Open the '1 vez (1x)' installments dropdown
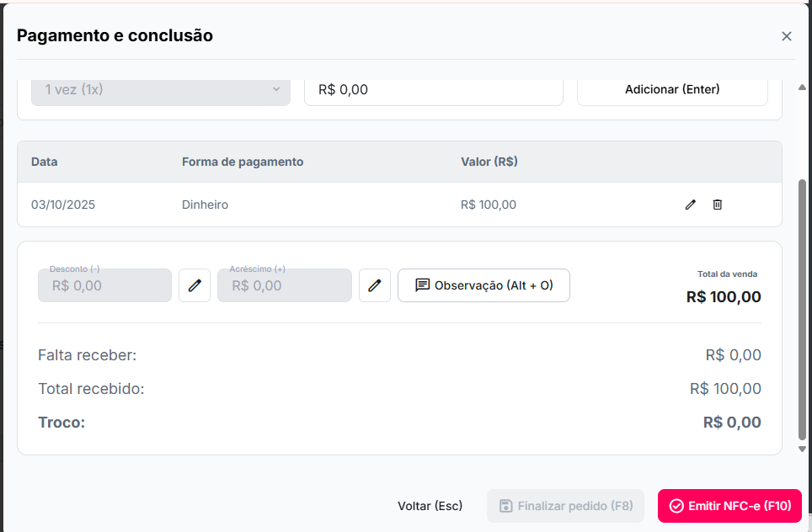This screenshot has height=532, width=812. coord(161,89)
